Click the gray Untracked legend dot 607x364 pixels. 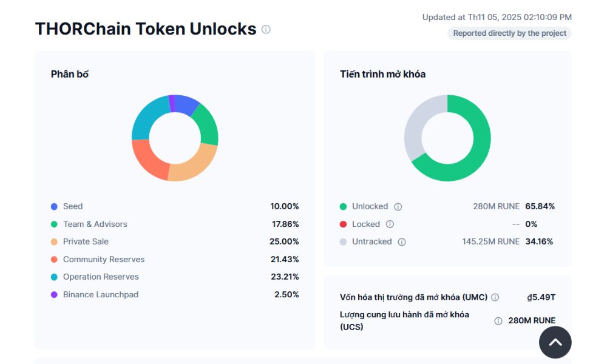pyautogui.click(x=344, y=241)
